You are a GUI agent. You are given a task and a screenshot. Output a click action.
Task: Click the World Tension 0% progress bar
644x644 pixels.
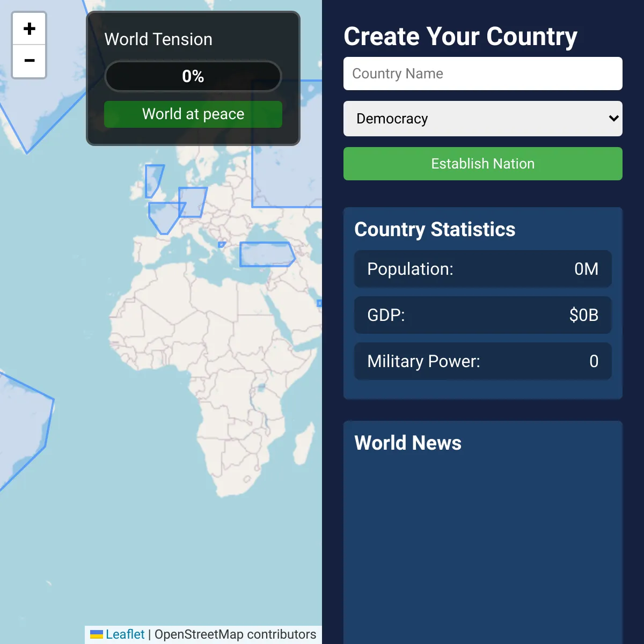193,76
